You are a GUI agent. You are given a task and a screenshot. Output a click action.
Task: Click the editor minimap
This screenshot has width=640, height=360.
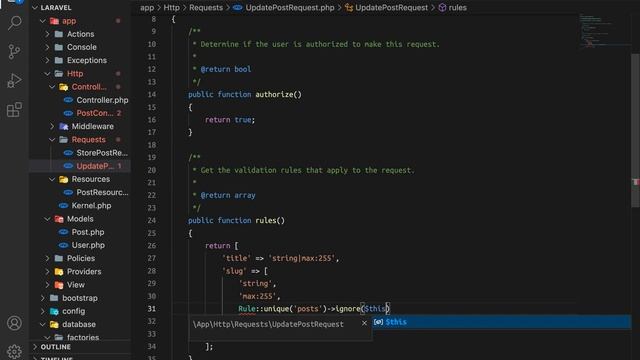[x=604, y=31]
